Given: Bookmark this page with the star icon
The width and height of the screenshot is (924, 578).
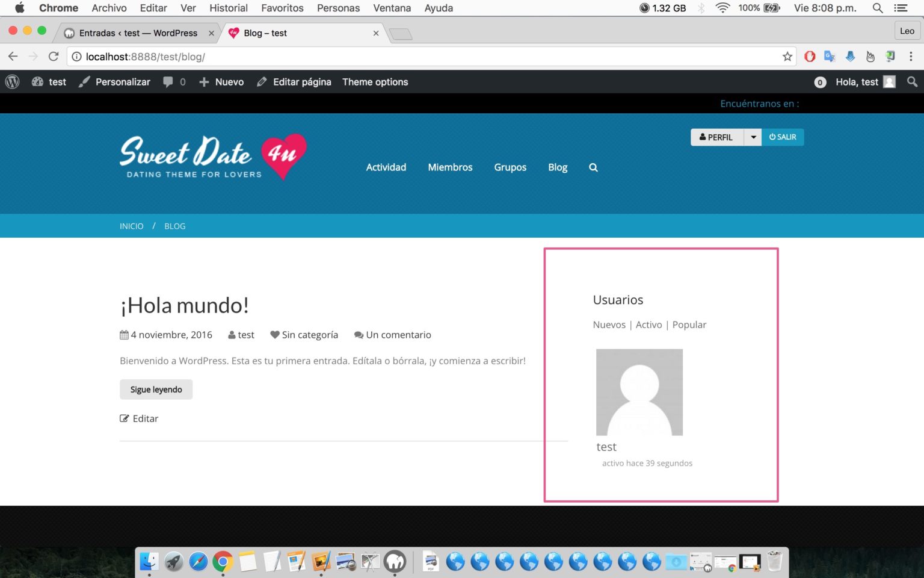Looking at the screenshot, I should [x=787, y=57].
